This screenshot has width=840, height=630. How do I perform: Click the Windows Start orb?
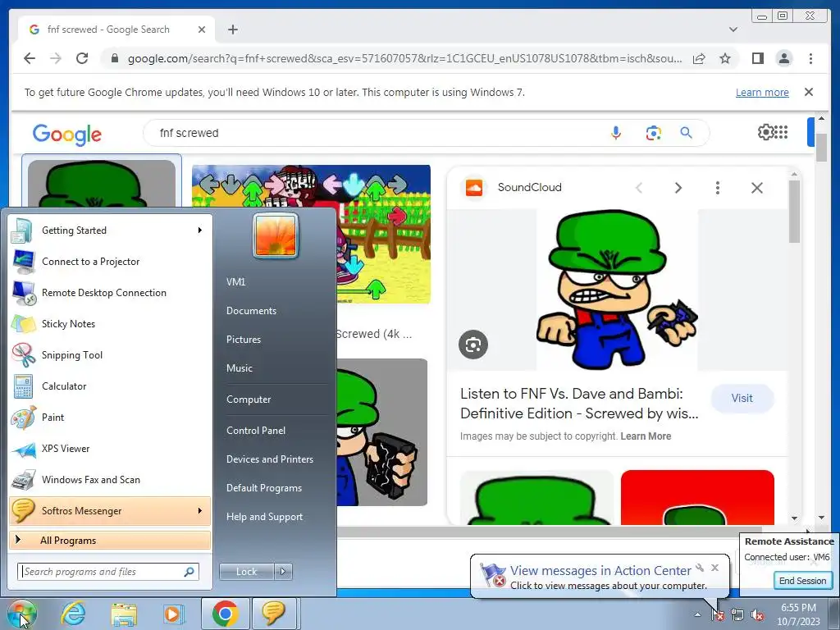pos(21,614)
